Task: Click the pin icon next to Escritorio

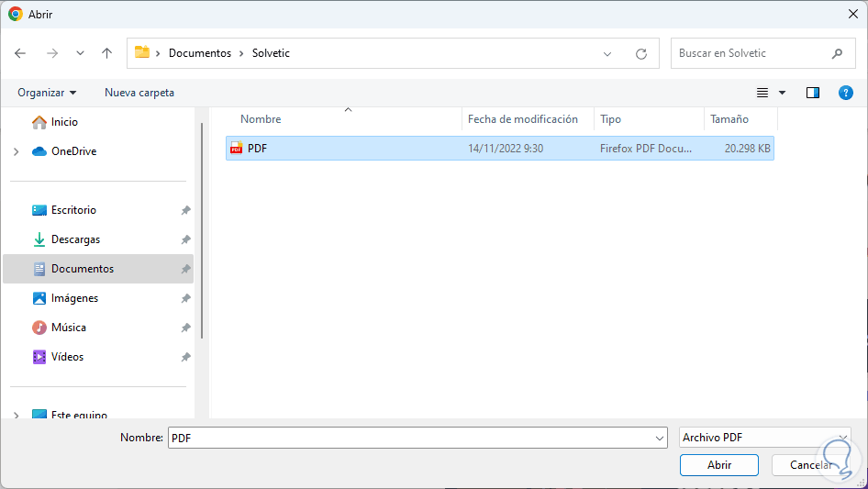Action: click(185, 210)
